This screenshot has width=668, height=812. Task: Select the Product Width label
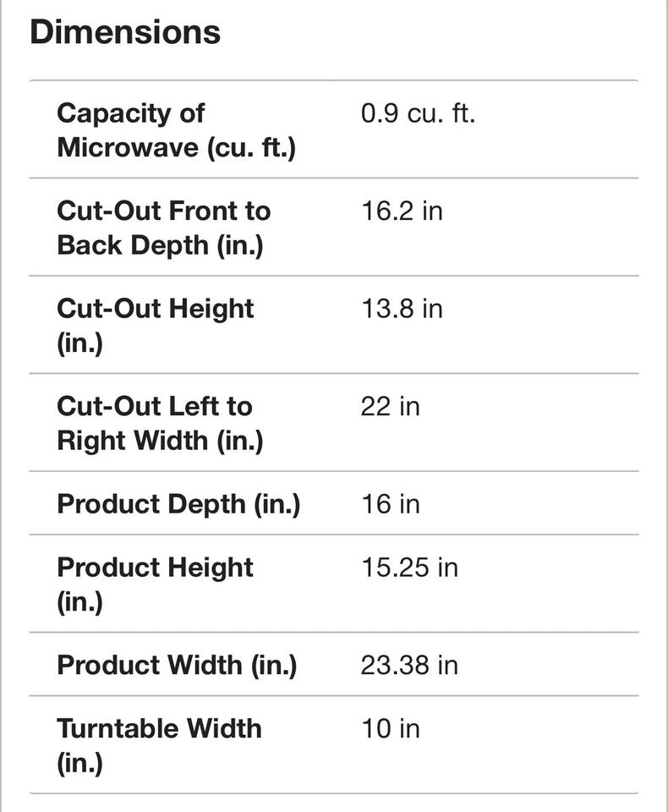coord(177,665)
